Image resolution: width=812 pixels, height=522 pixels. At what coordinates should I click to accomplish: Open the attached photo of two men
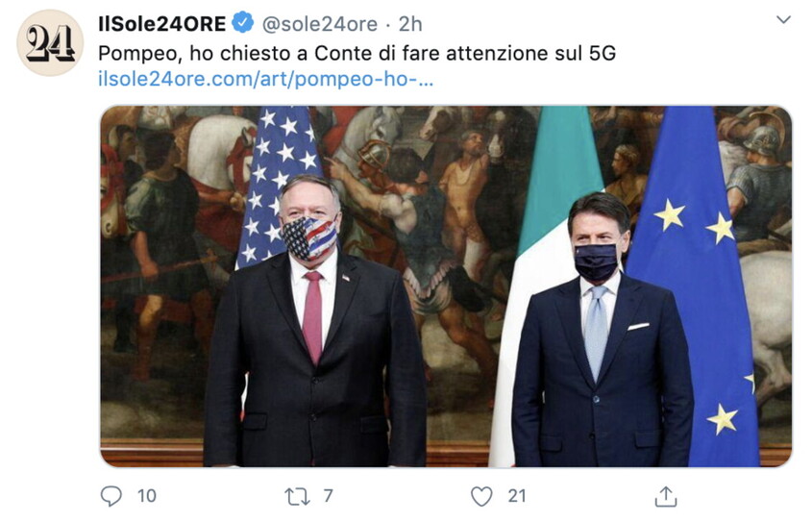tap(445, 286)
